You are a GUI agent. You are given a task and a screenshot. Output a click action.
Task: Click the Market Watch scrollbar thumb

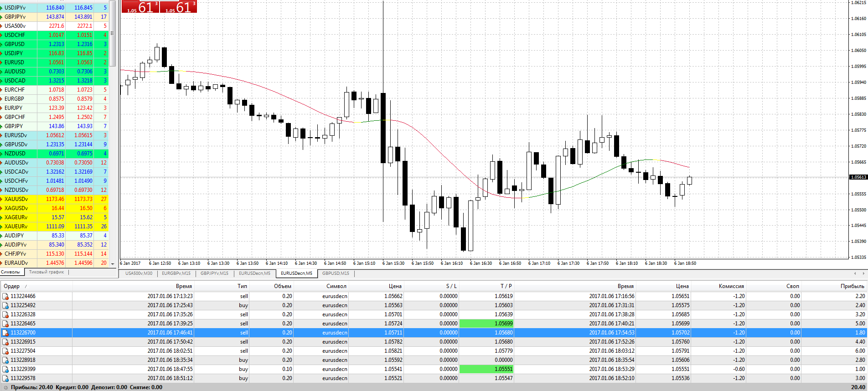(x=113, y=33)
